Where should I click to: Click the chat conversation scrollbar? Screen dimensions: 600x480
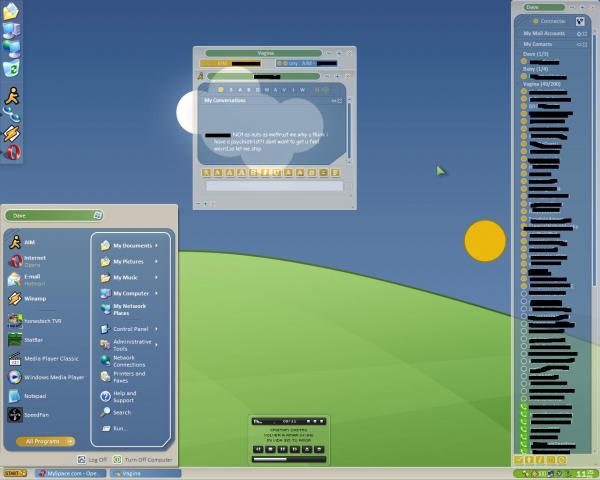(349, 130)
